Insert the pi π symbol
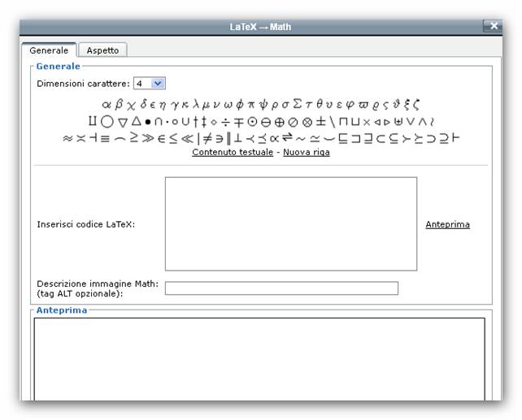This screenshot has width=522, height=420. click(x=251, y=105)
